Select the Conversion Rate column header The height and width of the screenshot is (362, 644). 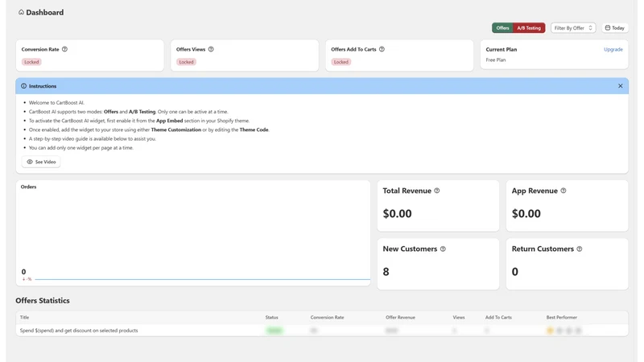point(327,317)
